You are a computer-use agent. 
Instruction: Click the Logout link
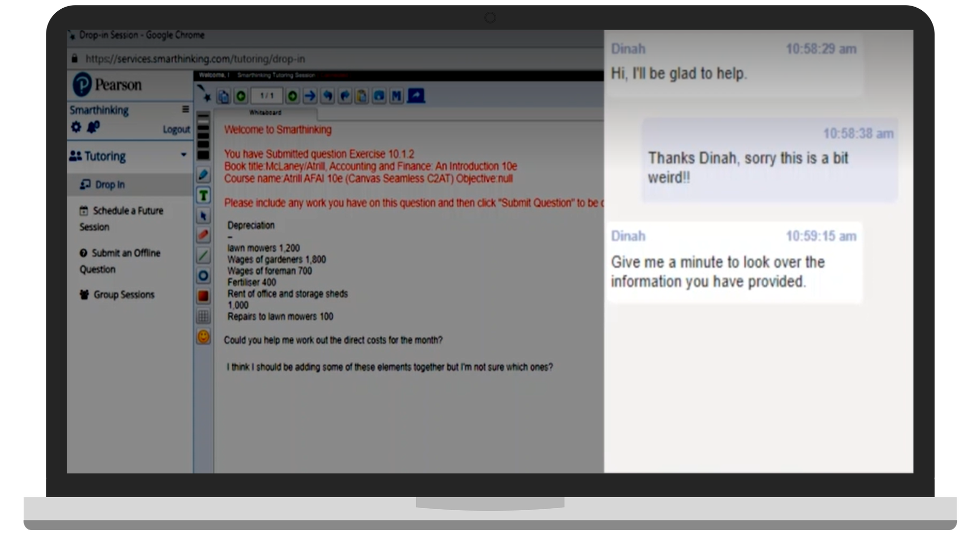[176, 130]
